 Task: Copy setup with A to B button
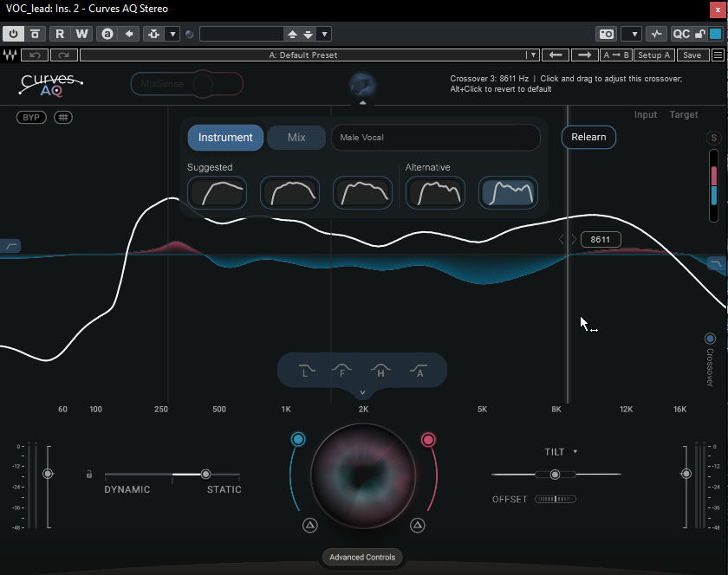coord(615,55)
